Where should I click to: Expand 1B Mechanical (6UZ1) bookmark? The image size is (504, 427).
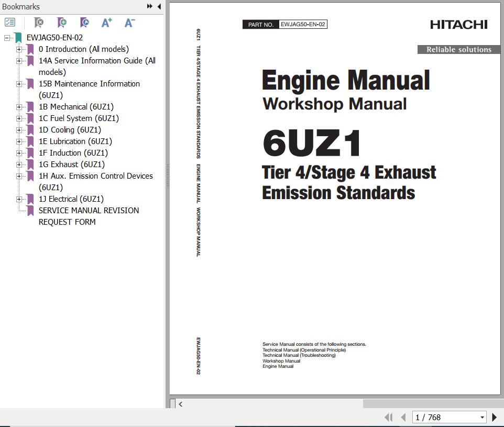click(x=19, y=107)
